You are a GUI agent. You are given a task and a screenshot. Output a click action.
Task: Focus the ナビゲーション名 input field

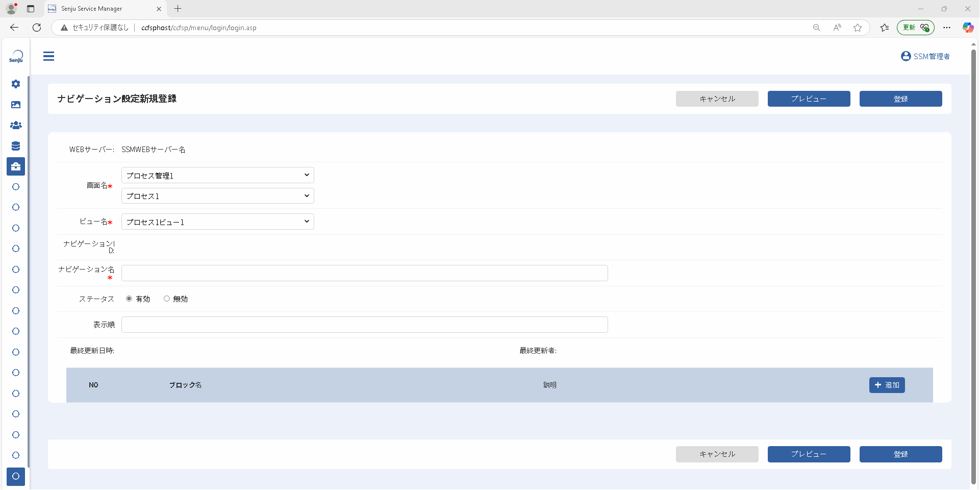coord(365,273)
